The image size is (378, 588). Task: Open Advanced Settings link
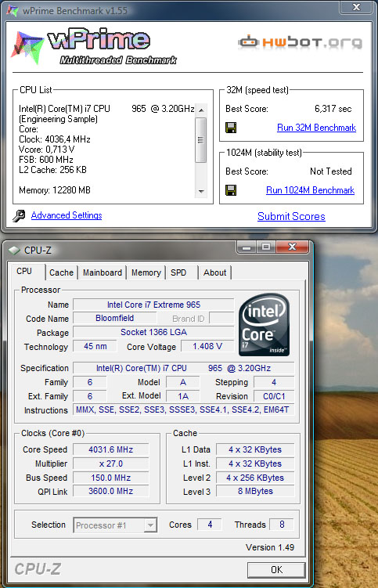67,215
